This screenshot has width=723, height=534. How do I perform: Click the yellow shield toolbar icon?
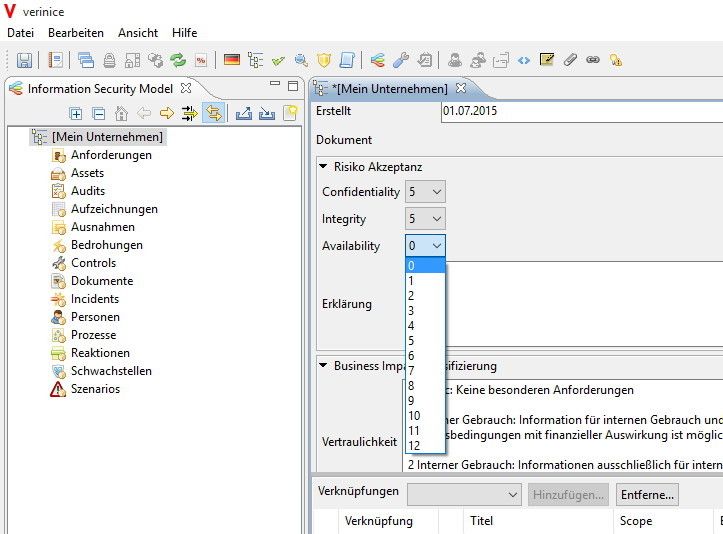(324, 60)
